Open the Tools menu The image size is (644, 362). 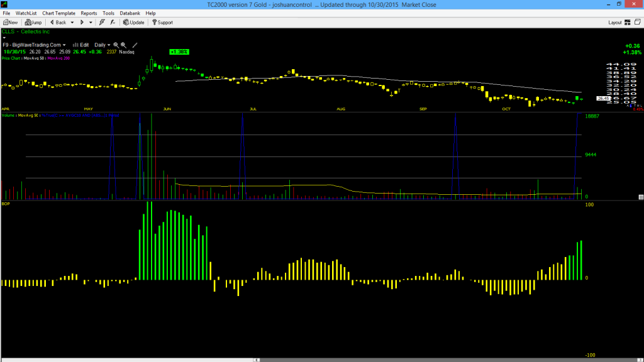108,13
